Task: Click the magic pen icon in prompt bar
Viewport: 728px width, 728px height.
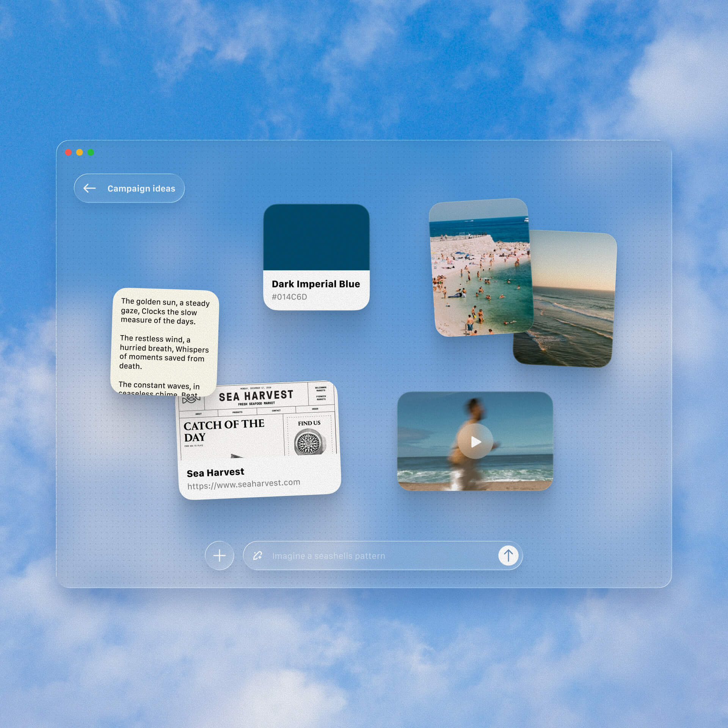Action: coord(258,555)
